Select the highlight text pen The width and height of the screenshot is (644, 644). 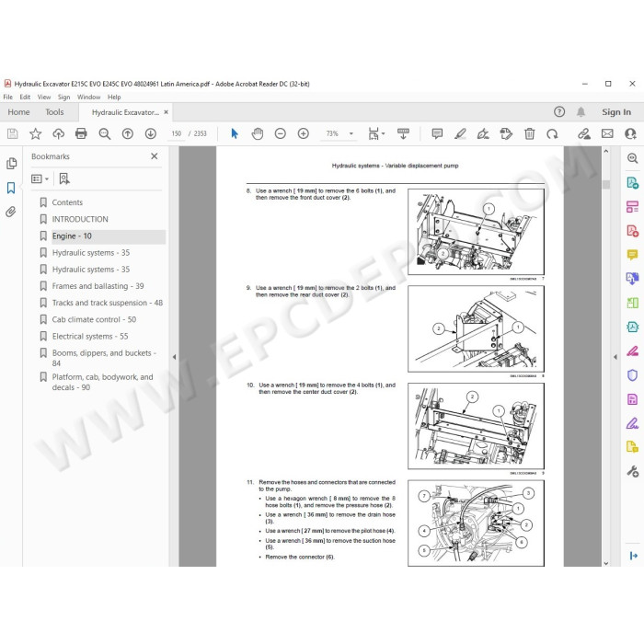[x=460, y=133]
